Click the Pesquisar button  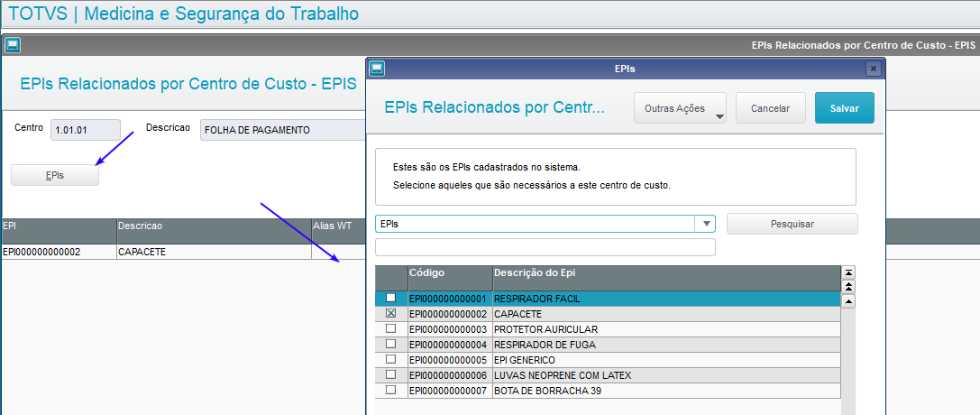[792, 224]
